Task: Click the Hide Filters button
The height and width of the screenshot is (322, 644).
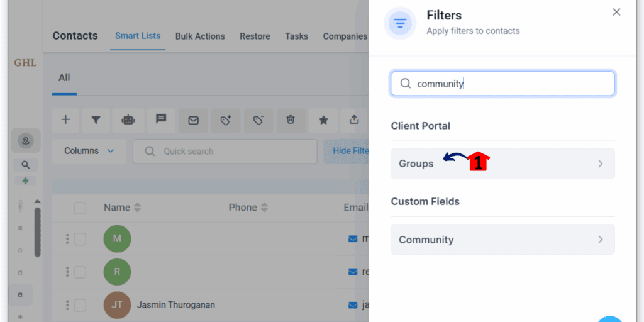Action: 346,151
